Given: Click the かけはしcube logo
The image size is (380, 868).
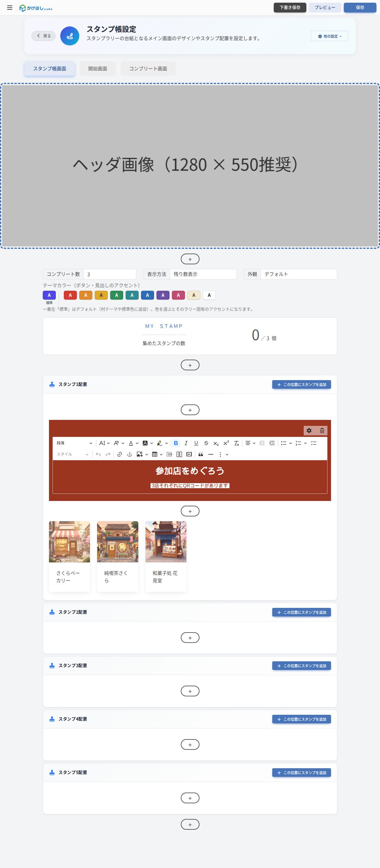Looking at the screenshot, I should pyautogui.click(x=36, y=8).
